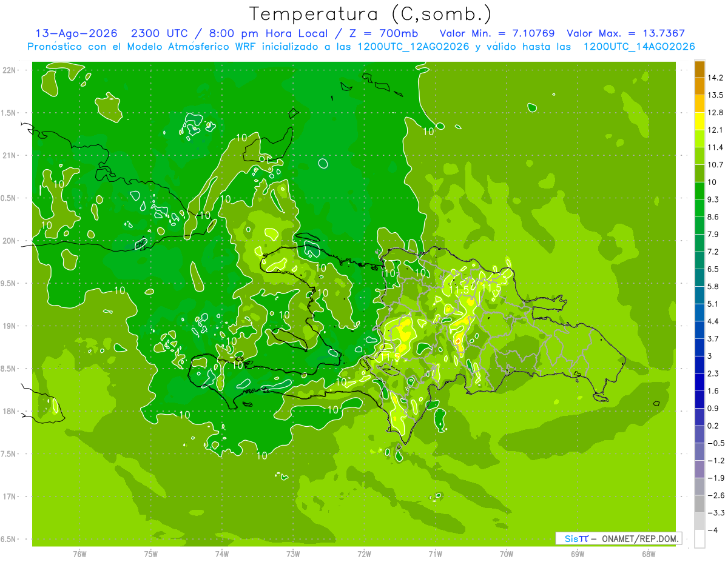Pick the yellow swatch between 12.1 and 12.8
The width and height of the screenshot is (728, 562).
pos(699,121)
